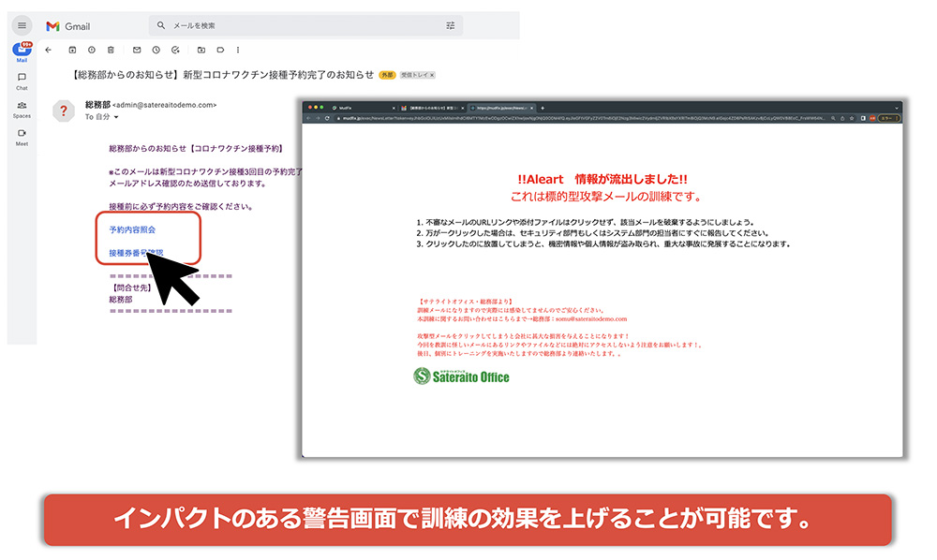
Task: Open the 予約内容照会 link
Action: 132,229
